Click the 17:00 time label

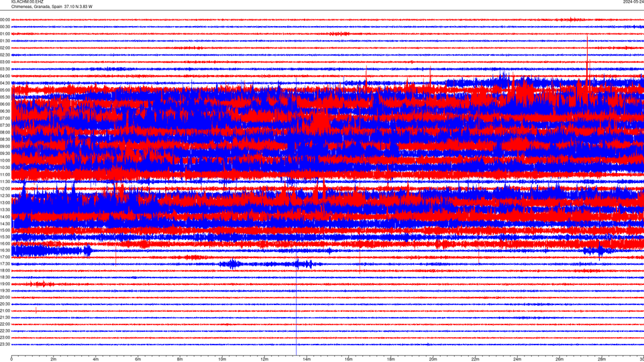pos(5,257)
